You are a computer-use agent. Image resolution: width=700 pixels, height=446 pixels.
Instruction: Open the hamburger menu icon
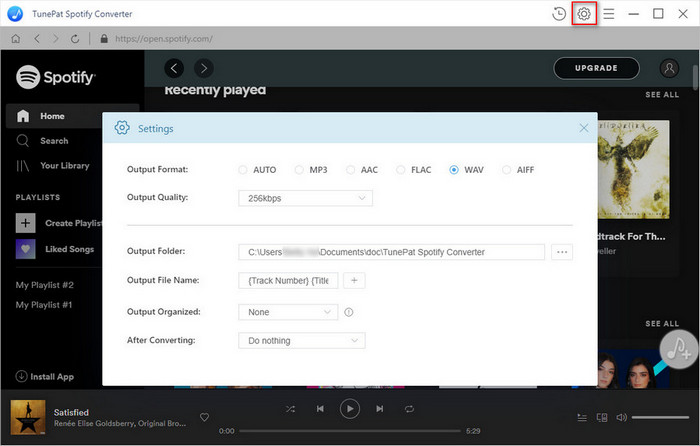point(609,14)
